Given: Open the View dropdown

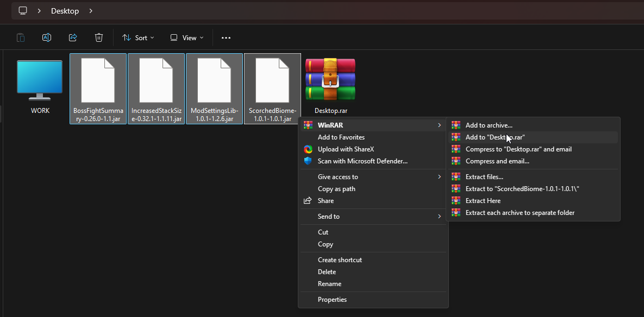Looking at the screenshot, I should [x=186, y=37].
